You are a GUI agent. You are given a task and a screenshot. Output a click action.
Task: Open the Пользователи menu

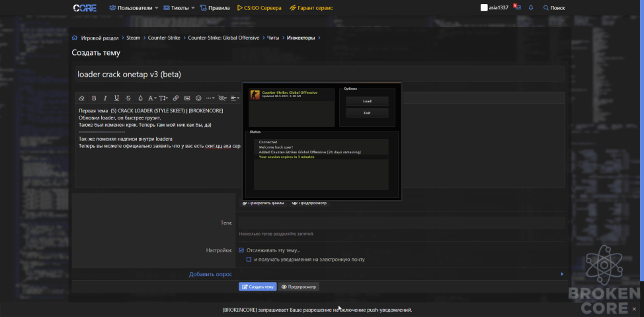click(x=134, y=8)
